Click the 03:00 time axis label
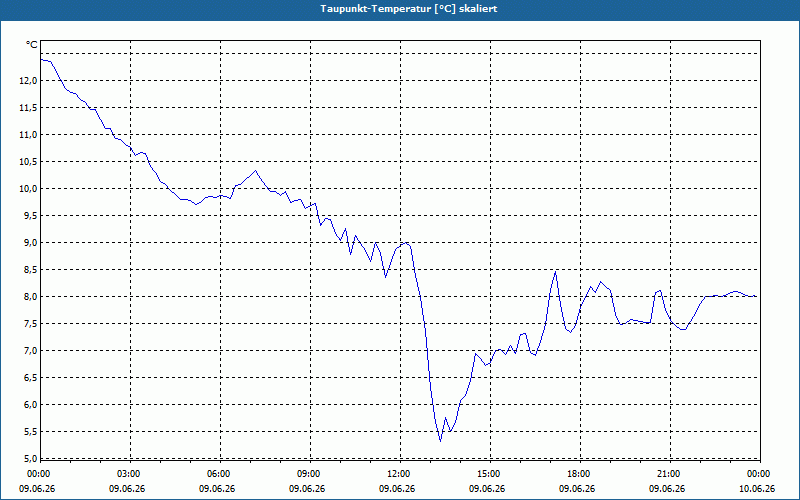 (x=129, y=474)
